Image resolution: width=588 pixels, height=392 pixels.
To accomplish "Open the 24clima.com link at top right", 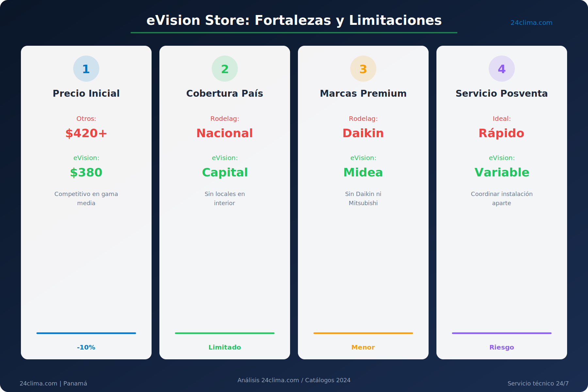I will (x=531, y=23).
